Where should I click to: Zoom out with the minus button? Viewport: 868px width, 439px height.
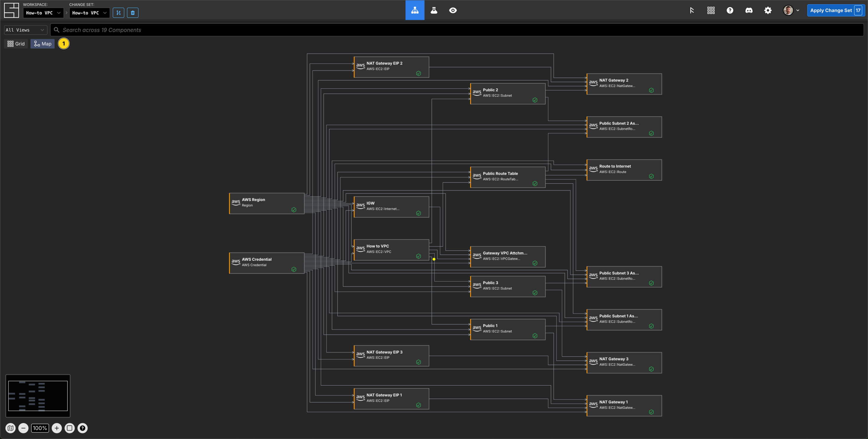point(23,428)
